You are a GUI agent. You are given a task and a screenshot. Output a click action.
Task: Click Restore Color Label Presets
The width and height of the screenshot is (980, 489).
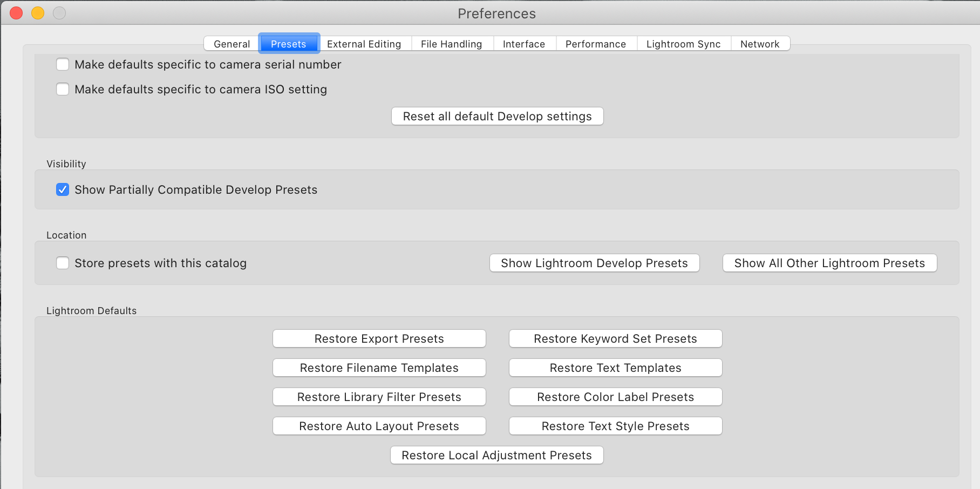(x=615, y=397)
